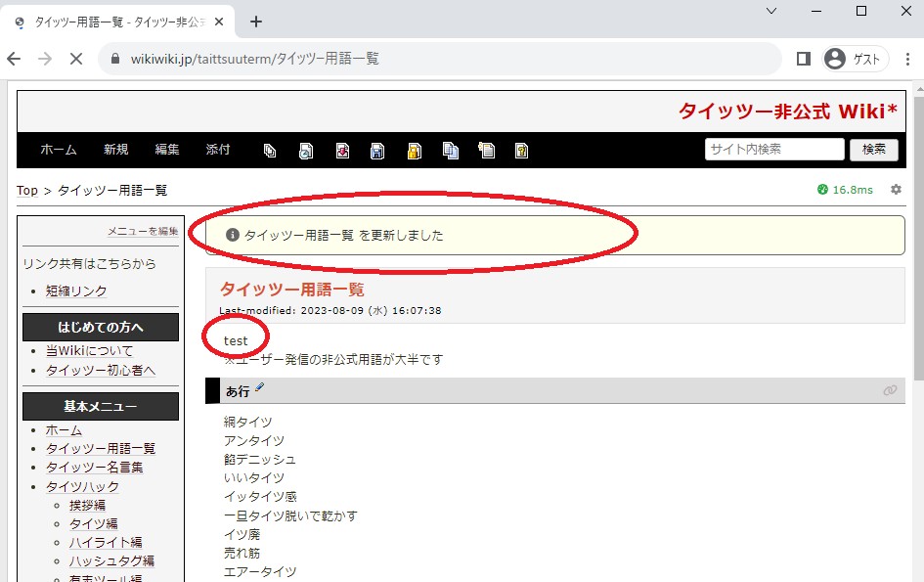This screenshot has width=924, height=582.
Task: Click the question-mark help icon in wiki toolbar
Action: tap(522, 151)
